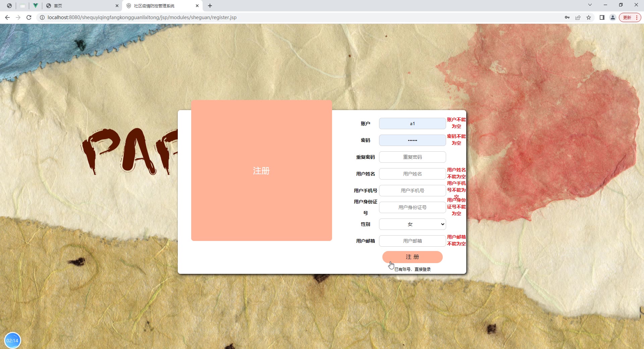
Task: Go back to the previous page
Action: point(7,17)
